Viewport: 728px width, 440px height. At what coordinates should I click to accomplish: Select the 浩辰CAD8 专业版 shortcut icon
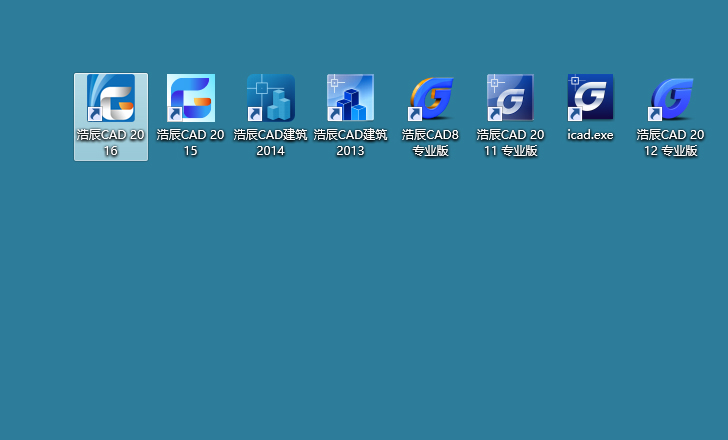pyautogui.click(x=430, y=98)
